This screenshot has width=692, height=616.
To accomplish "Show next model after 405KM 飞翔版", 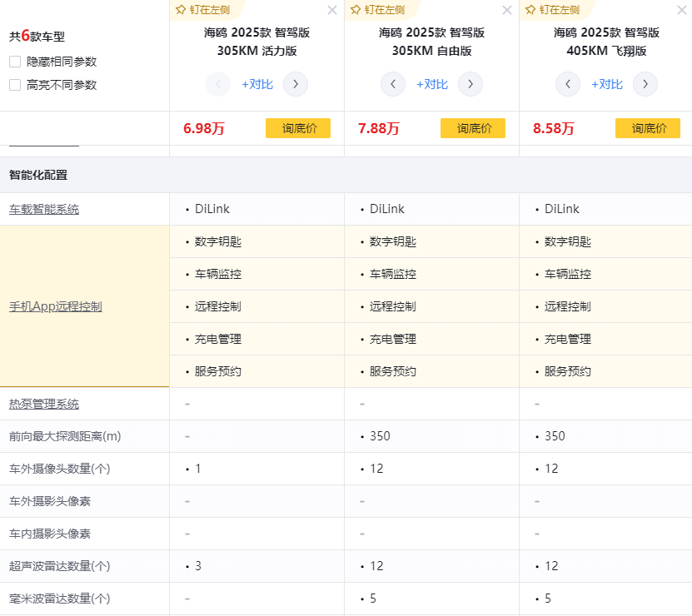I will [645, 84].
